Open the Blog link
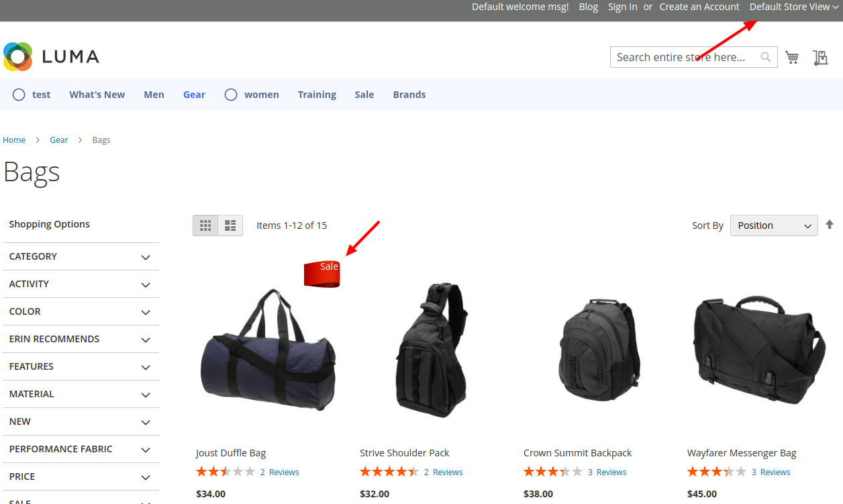This screenshot has height=504, width=843. 589,7
